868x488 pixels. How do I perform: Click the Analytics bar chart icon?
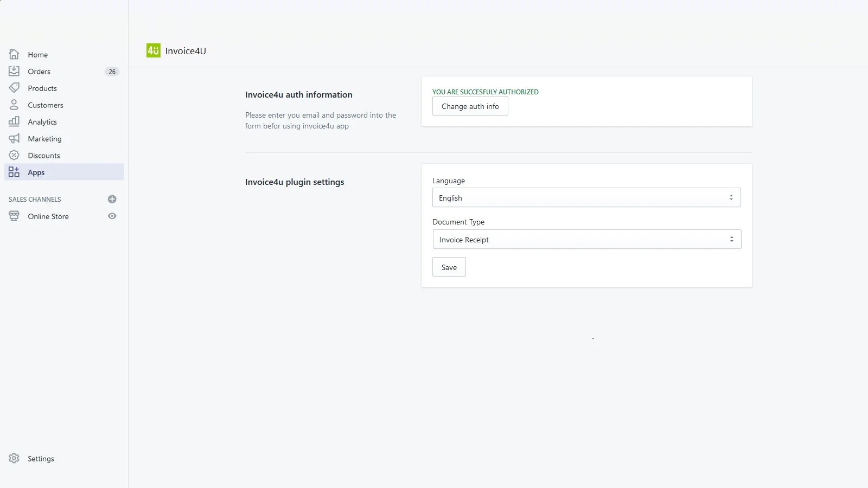14,121
